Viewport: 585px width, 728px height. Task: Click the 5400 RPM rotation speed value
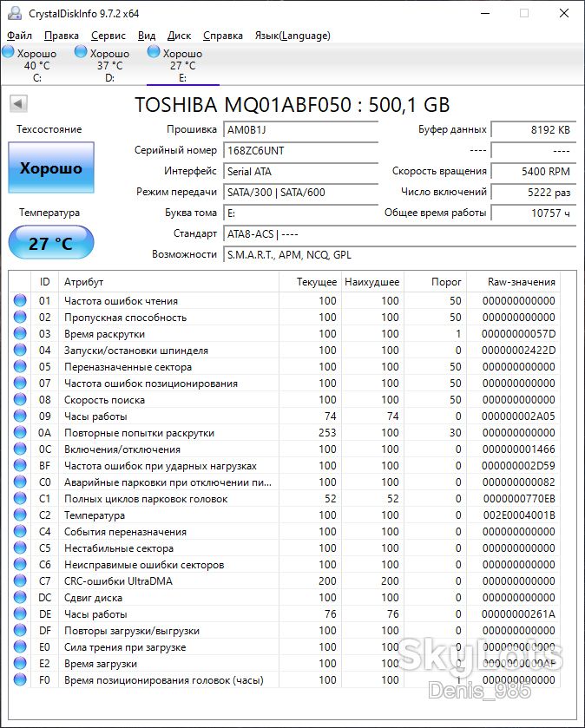click(534, 171)
